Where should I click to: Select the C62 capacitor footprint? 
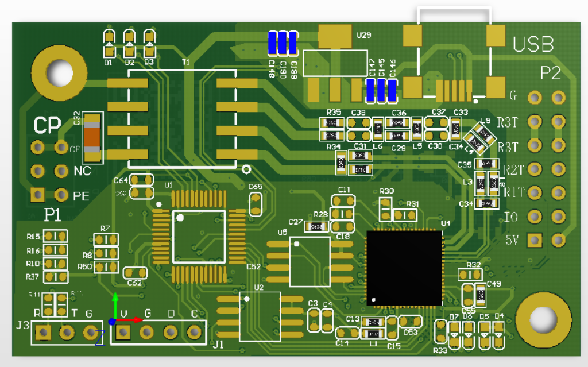tap(135, 273)
